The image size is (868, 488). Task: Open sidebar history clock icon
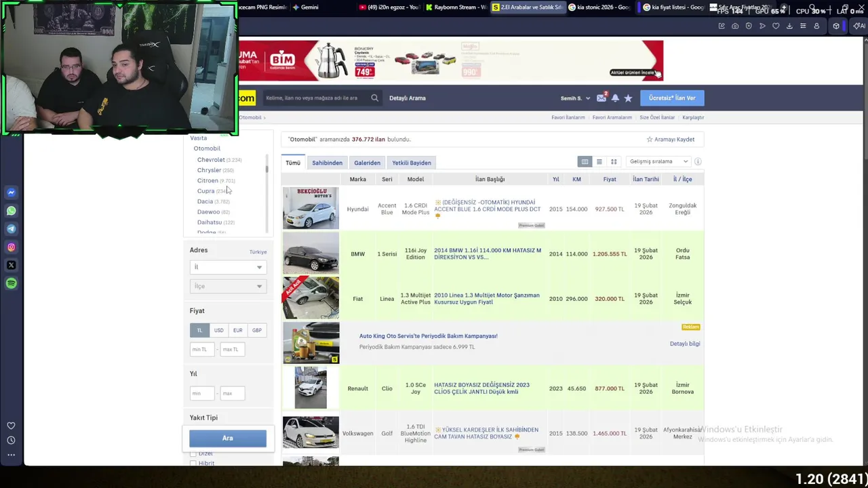click(11, 440)
